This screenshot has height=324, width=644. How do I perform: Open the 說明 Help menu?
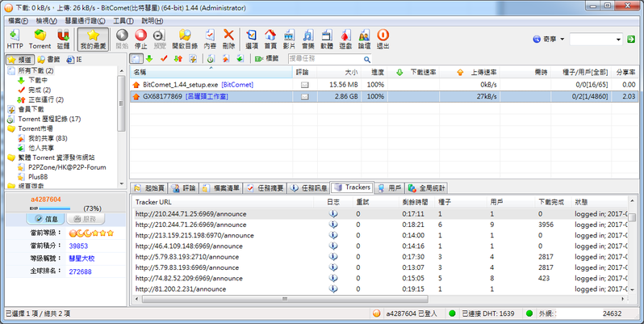coord(152,20)
